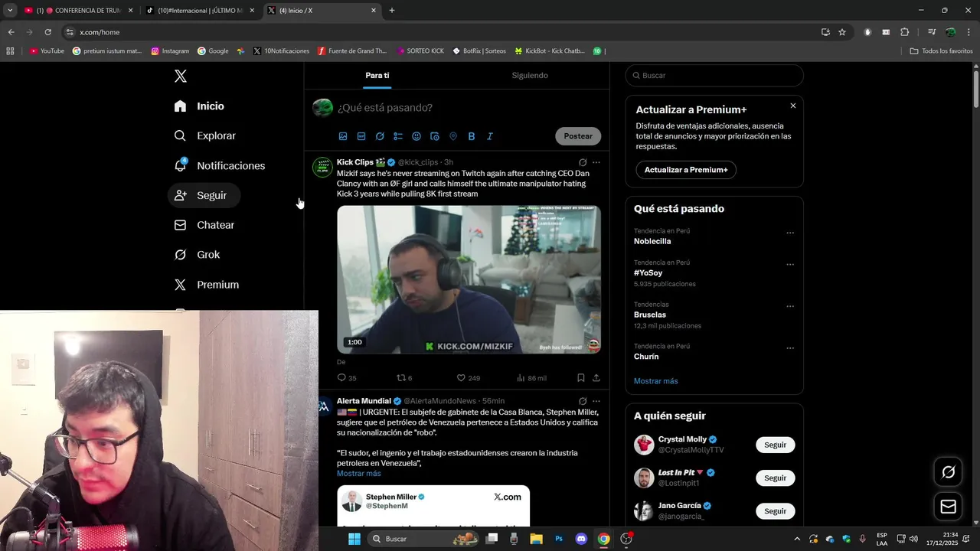980x551 pixels.
Task: Bookmark the Kick Clips post
Action: [581, 378]
